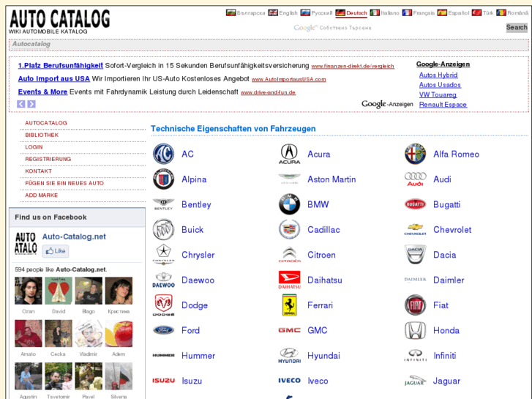Click the AC brand logo icon
Viewport: 532px width, 399px height.
pyautogui.click(x=163, y=154)
